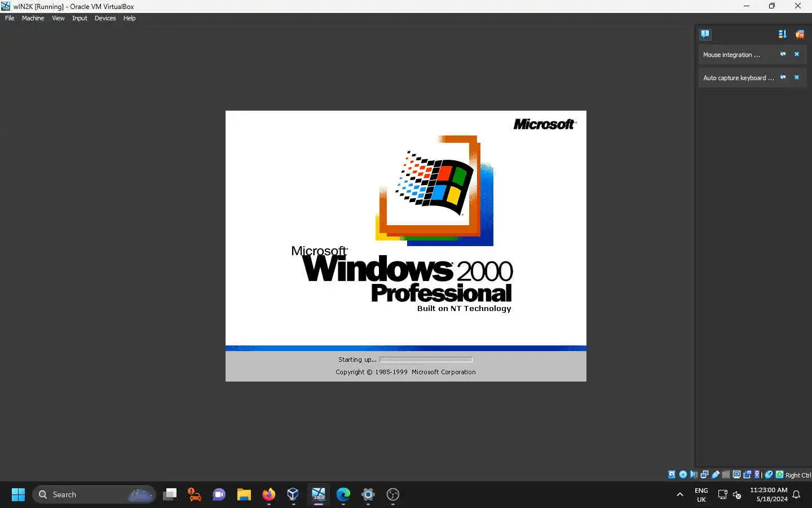Open OBS Studio from the taskbar
The width and height of the screenshot is (812, 508).
click(393, 494)
